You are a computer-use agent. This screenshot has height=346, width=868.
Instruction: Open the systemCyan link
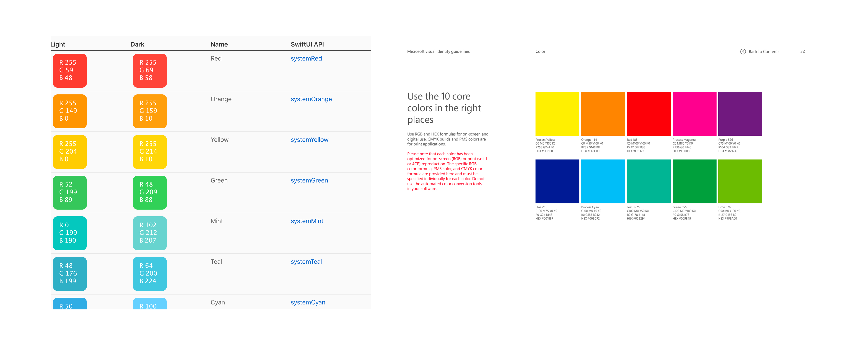(308, 302)
